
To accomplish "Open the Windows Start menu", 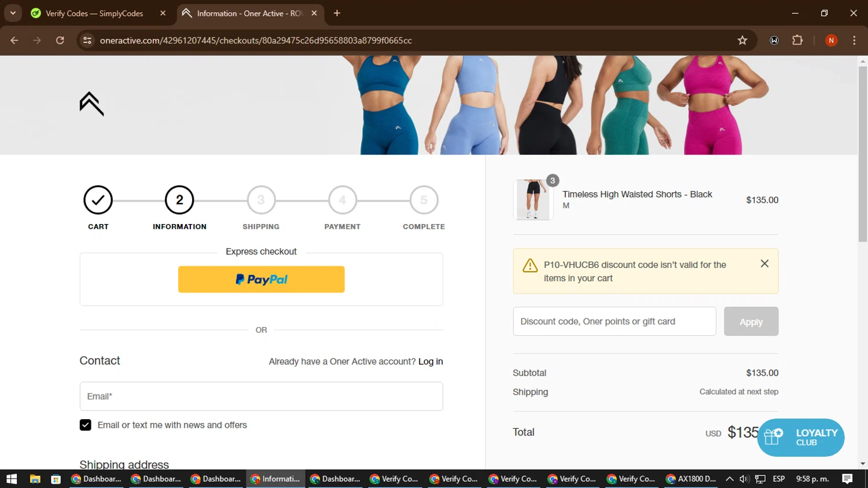I will point(12,479).
